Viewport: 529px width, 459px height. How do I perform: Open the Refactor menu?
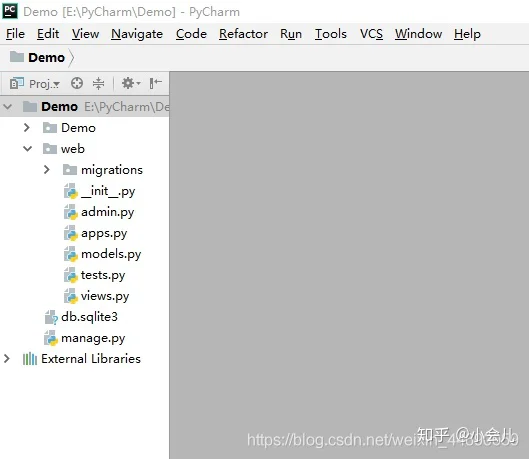[243, 34]
